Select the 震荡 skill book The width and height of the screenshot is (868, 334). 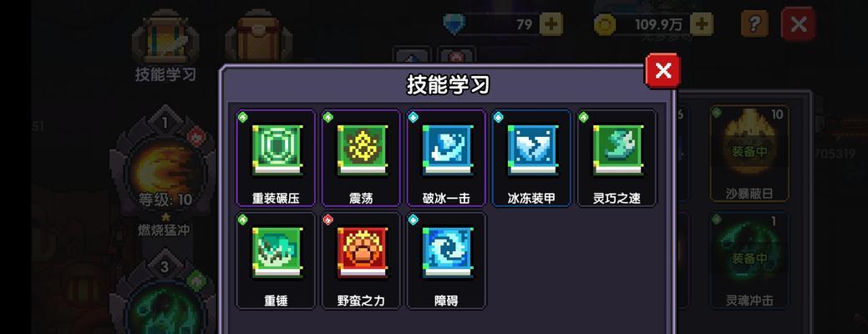pos(361,158)
